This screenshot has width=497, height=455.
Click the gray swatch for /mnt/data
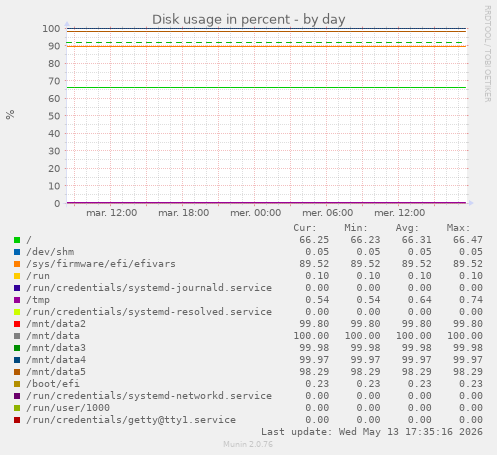click(17, 336)
